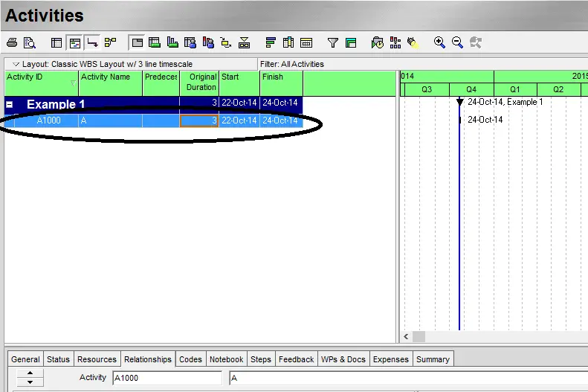Open the Bars settings icon

click(271, 42)
